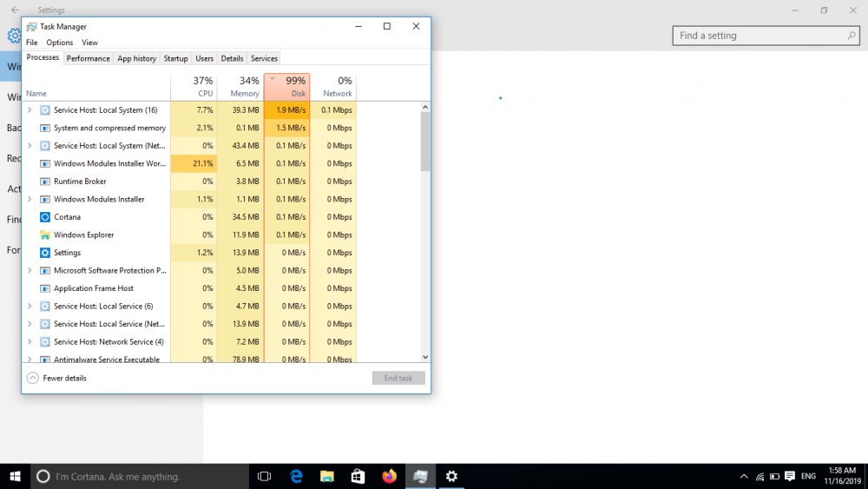The image size is (868, 489).
Task: Click the Settings process gear icon in list
Action: 45,253
